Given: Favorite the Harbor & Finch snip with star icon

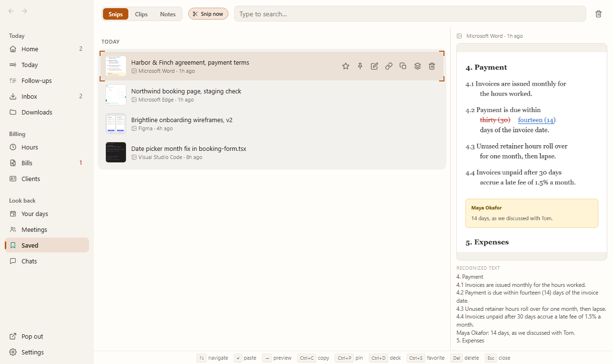Looking at the screenshot, I should tap(346, 66).
